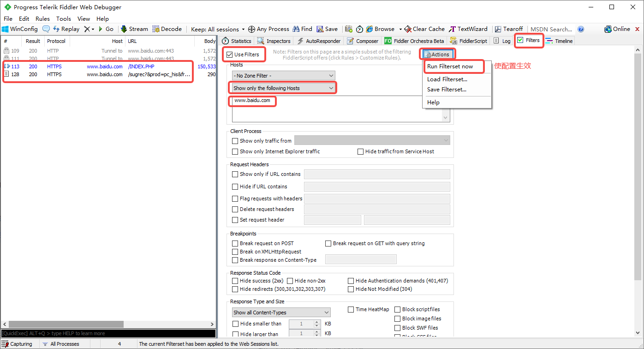644x349 pixels.
Task: Check Hide if URL contains
Action: point(235,187)
